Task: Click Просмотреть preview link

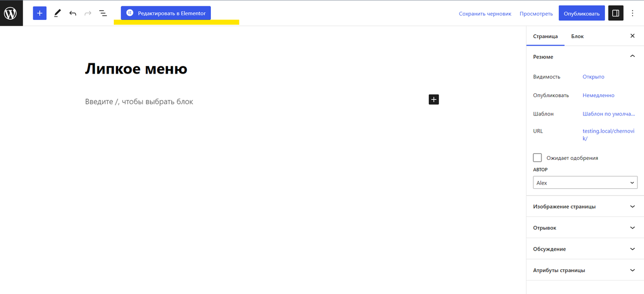Action: coord(536,13)
